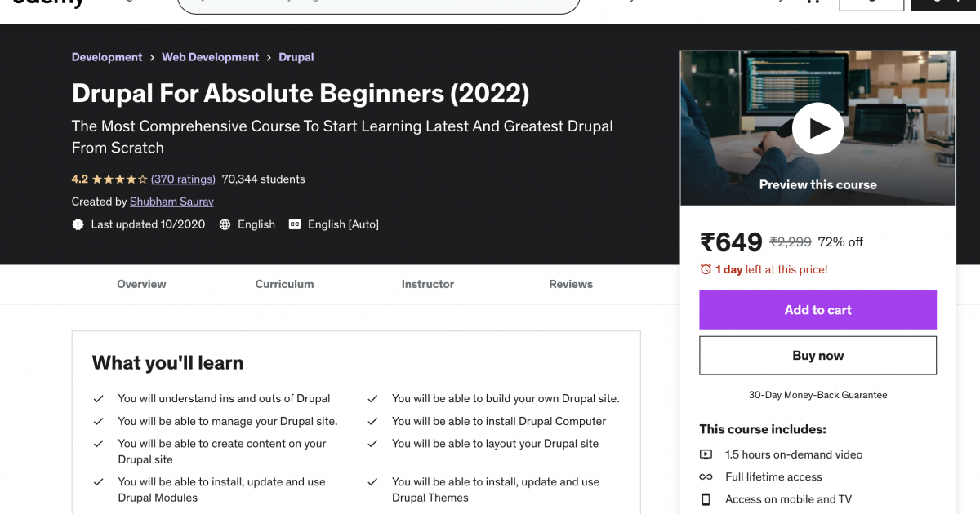
Task: View the 370 ratings link
Action: pyautogui.click(x=182, y=179)
